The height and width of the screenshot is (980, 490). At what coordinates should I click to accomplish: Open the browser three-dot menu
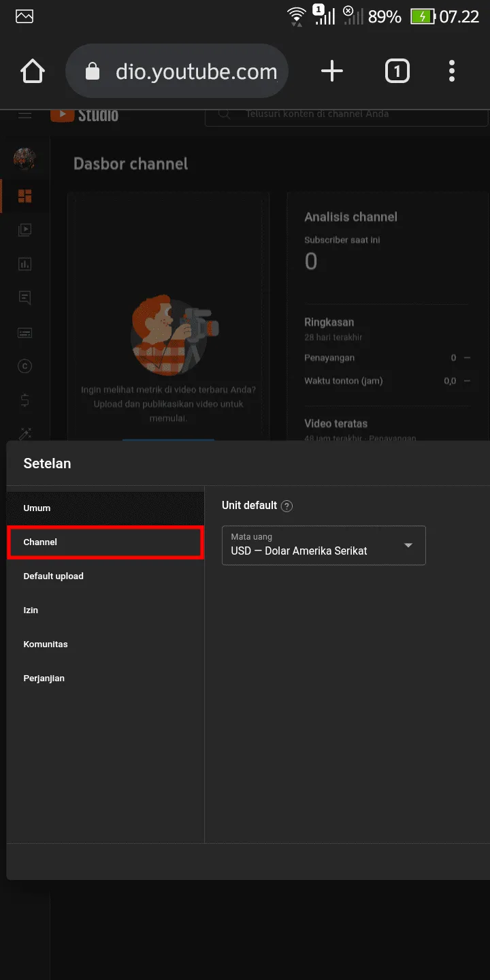(x=452, y=71)
